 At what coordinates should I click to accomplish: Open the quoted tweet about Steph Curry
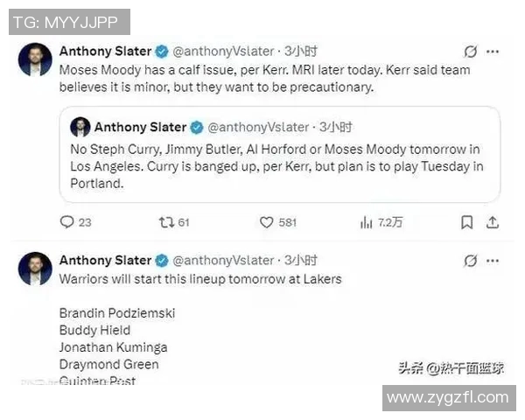click(280, 166)
